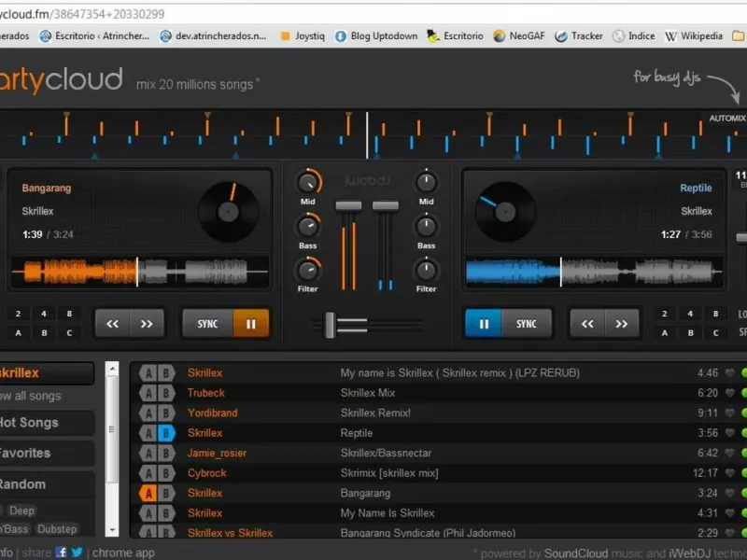
Task: Select the Dubstep genre tag
Action: [x=57, y=529]
